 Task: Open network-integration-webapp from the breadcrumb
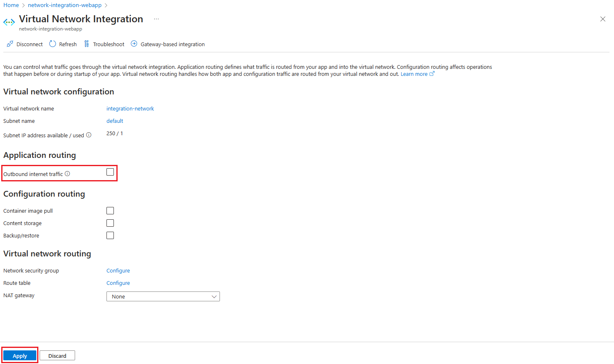pyautogui.click(x=64, y=5)
